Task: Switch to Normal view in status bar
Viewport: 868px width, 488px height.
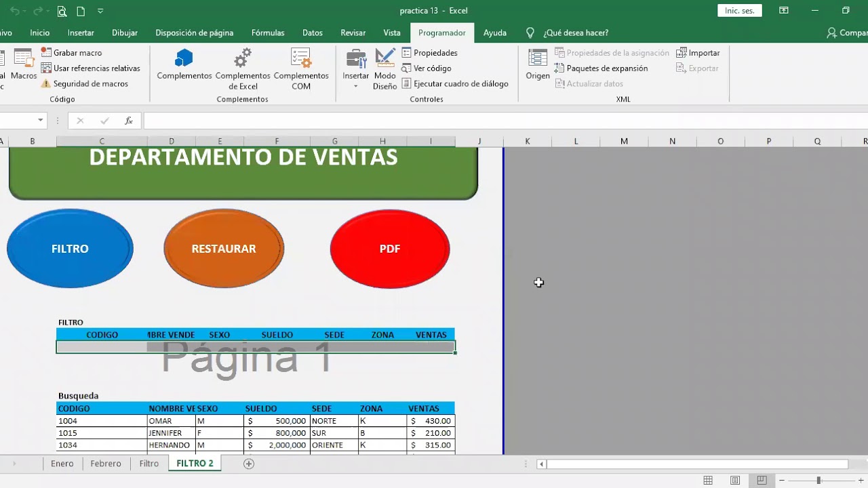Action: coord(708,481)
